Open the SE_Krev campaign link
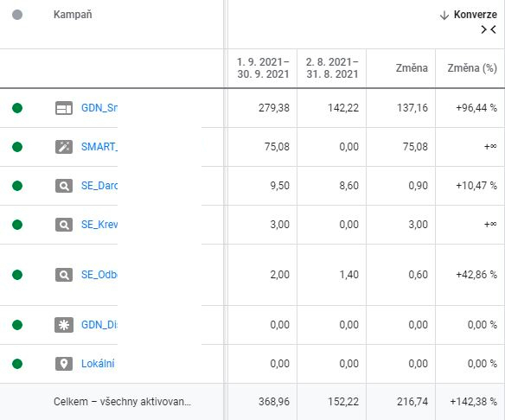The height and width of the screenshot is (420, 505). tap(99, 225)
